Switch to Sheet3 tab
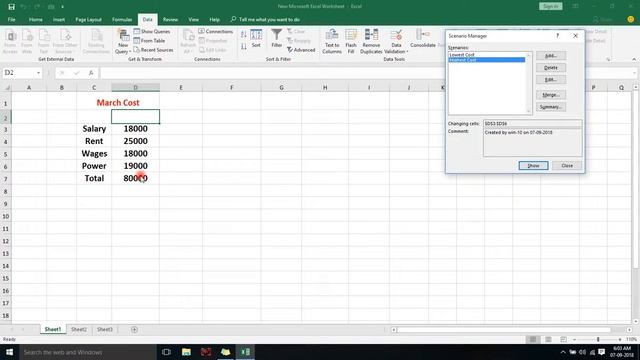Viewport: 640px width, 360px height. click(104, 329)
